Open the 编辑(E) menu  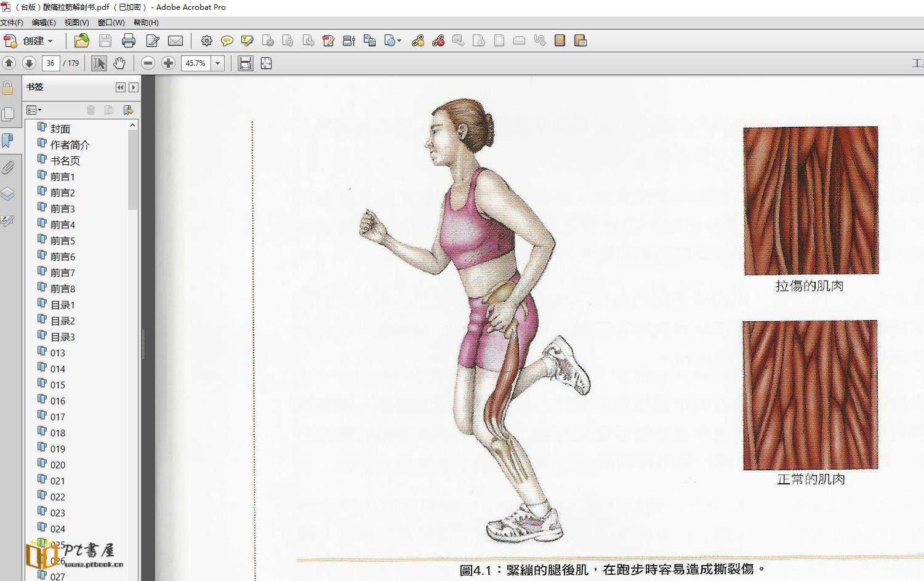44,23
